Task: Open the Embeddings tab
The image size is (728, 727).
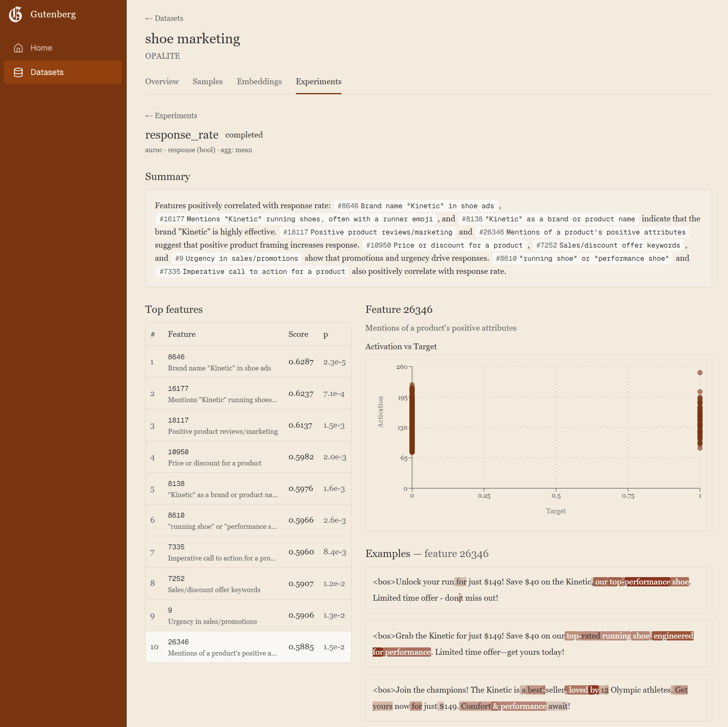Action: (x=259, y=82)
